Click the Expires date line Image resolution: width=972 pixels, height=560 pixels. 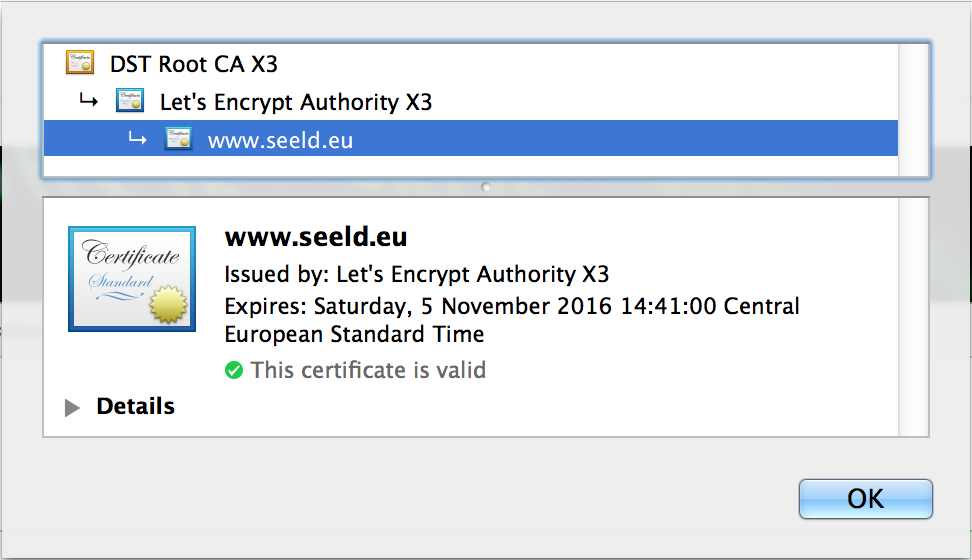pyautogui.click(x=511, y=306)
